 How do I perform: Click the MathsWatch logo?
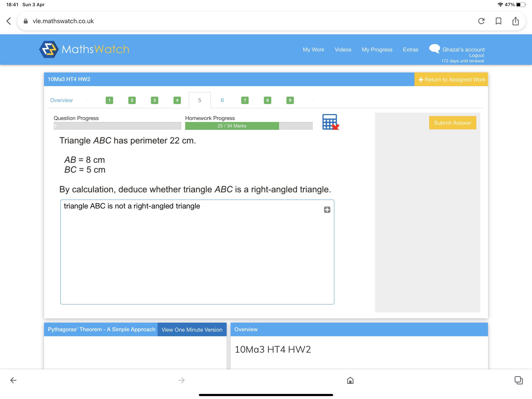(84, 49)
